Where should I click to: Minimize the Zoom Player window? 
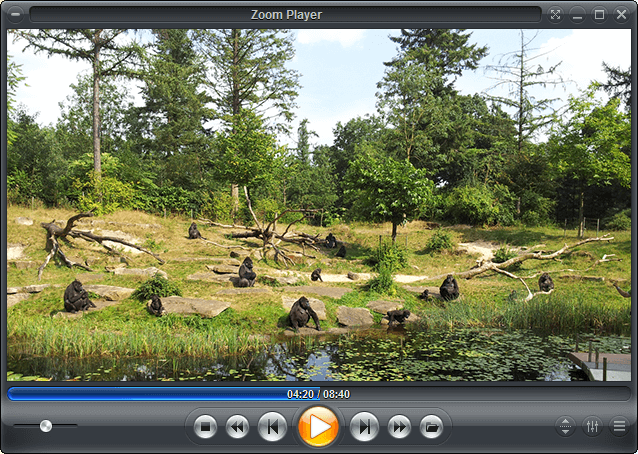tap(577, 15)
